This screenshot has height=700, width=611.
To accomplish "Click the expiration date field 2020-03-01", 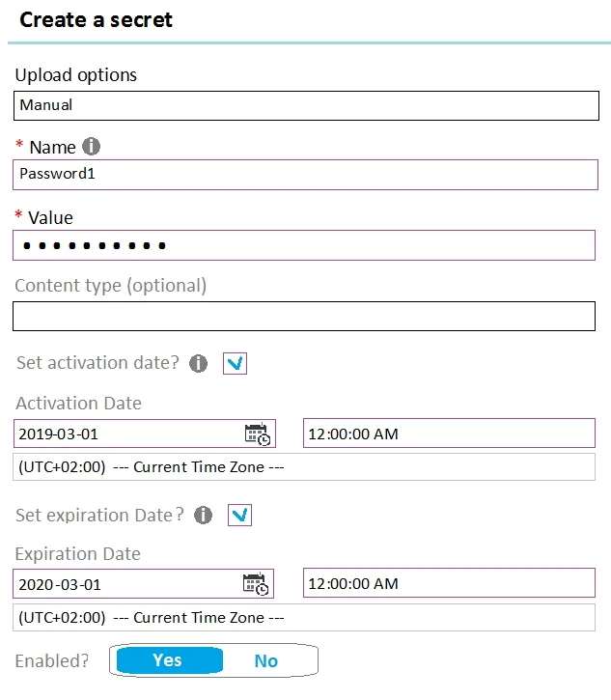I will pos(143,583).
